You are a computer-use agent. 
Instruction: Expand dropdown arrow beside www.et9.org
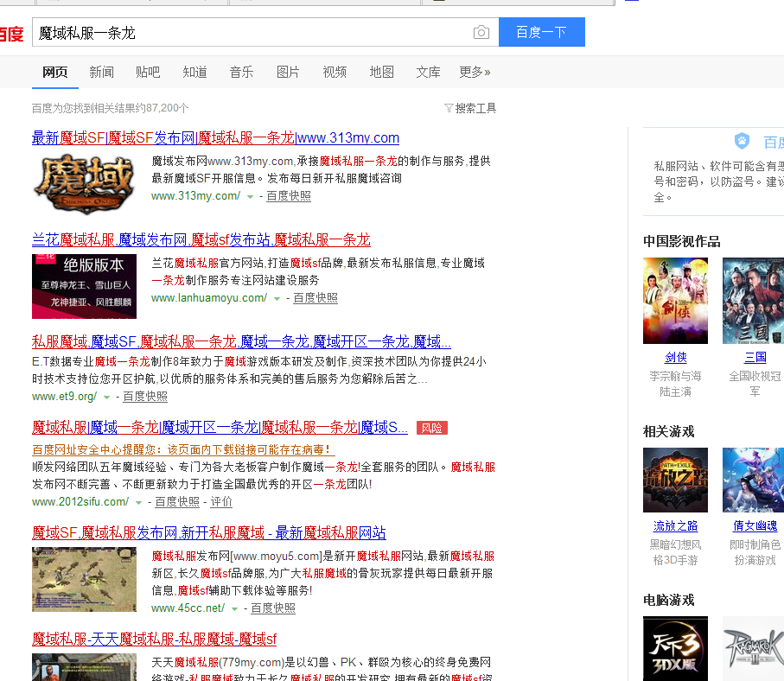106,397
